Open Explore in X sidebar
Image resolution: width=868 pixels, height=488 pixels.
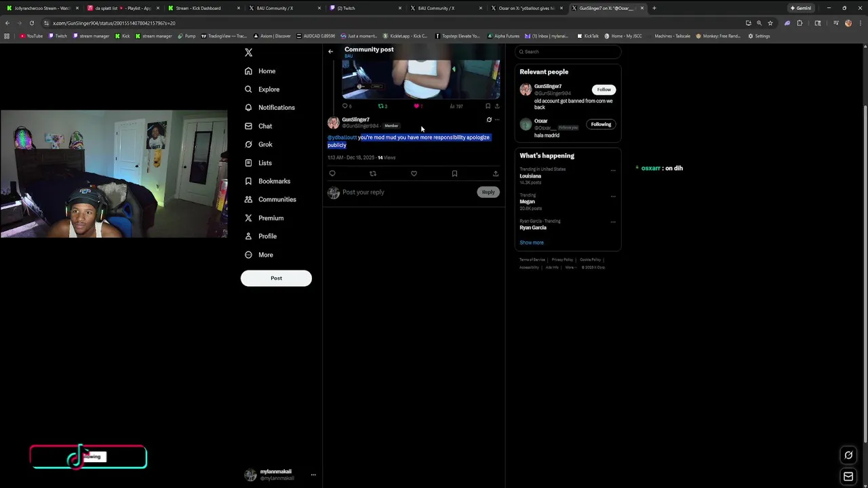[x=262, y=89]
